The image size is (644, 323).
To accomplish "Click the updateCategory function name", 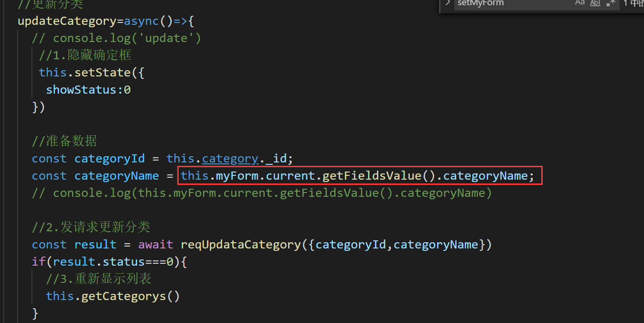I will coord(67,21).
